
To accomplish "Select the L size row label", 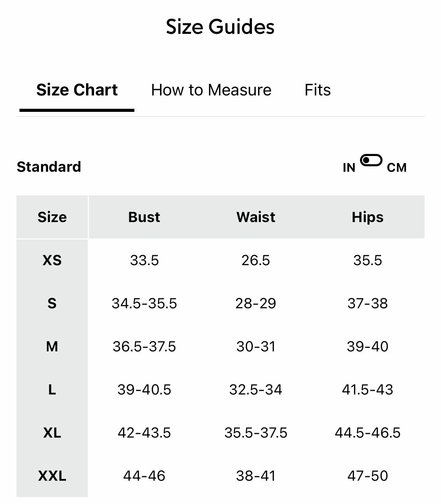I will pos(52,390).
